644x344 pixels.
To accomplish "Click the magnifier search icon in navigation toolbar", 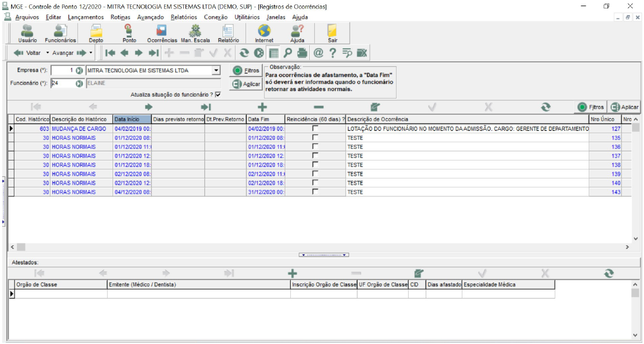I will pos(288,53).
